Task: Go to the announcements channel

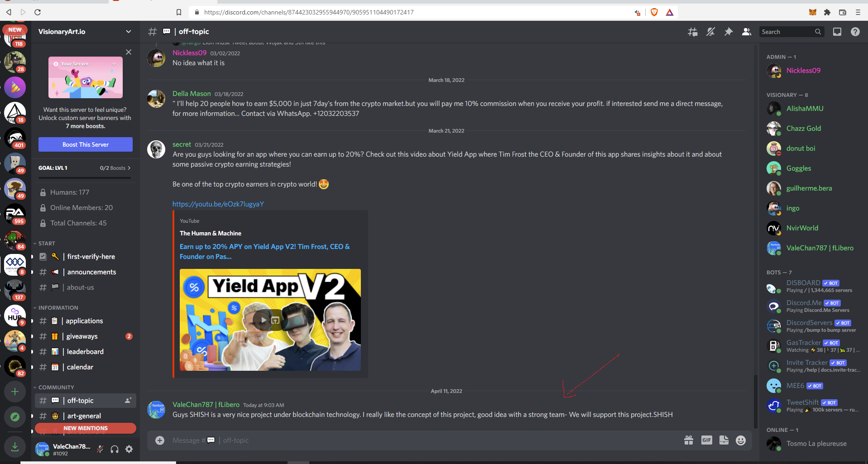Action: click(x=86, y=272)
